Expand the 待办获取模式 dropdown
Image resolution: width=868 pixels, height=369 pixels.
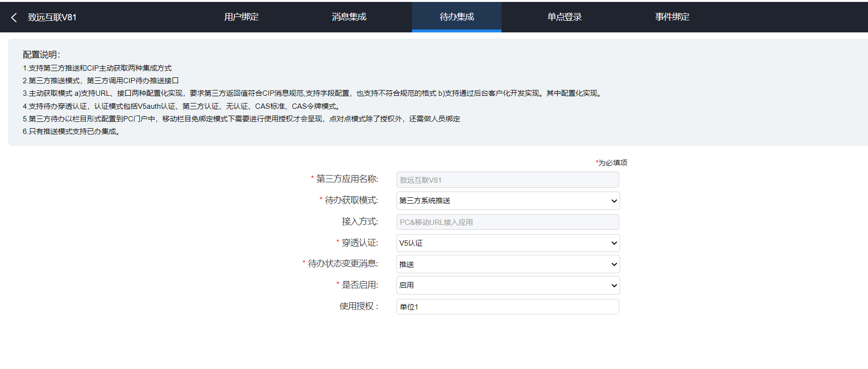tap(507, 201)
